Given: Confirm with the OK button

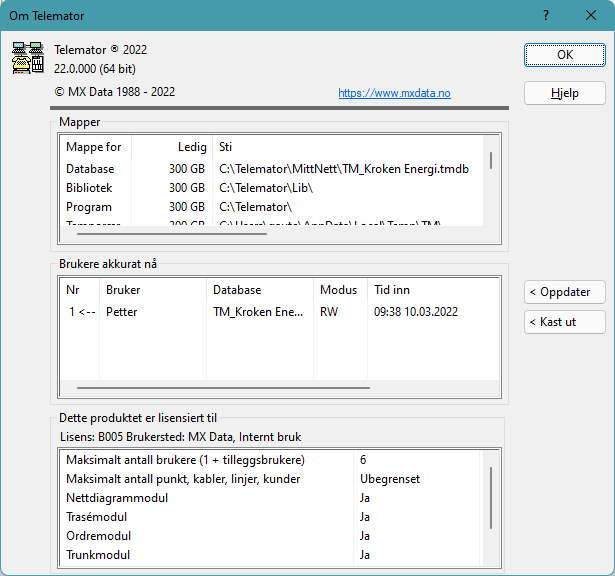Looking at the screenshot, I should 565,55.
